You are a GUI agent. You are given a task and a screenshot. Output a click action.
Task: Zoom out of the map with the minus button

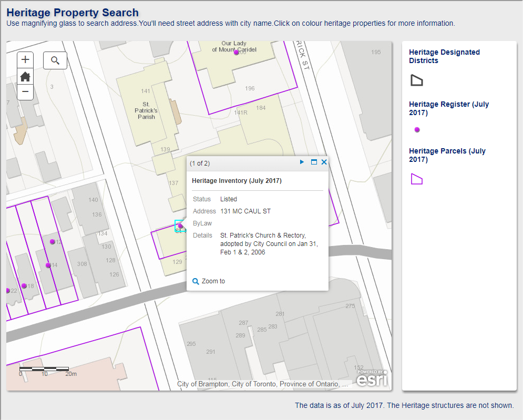(x=25, y=91)
